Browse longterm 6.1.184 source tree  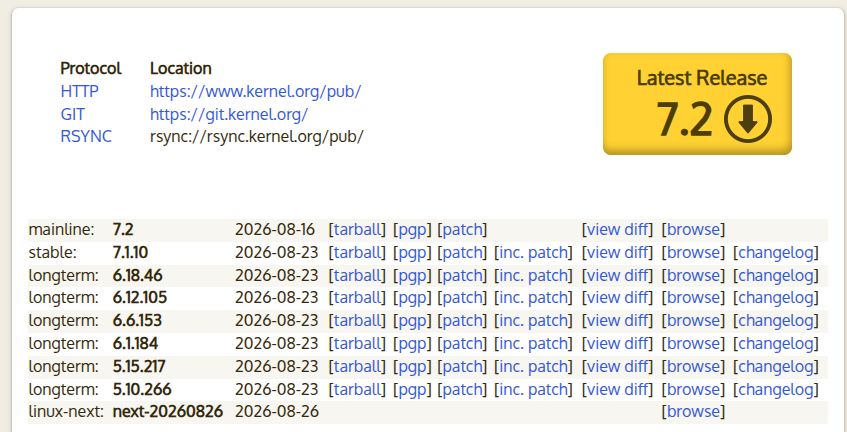point(693,343)
